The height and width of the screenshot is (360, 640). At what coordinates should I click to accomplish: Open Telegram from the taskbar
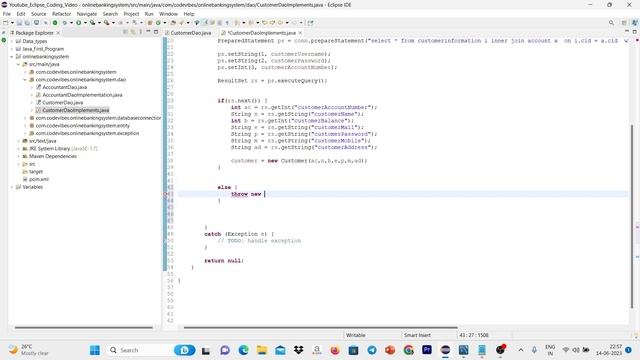coord(372,350)
